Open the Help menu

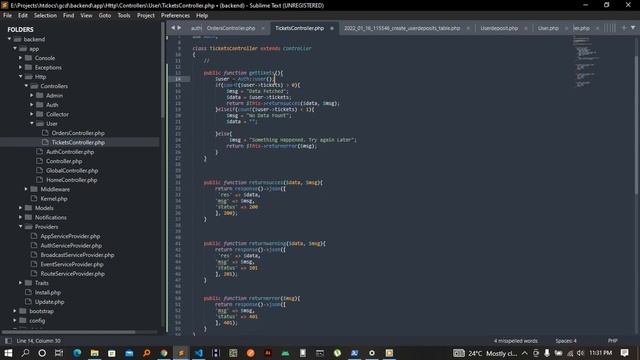[x=202, y=16]
